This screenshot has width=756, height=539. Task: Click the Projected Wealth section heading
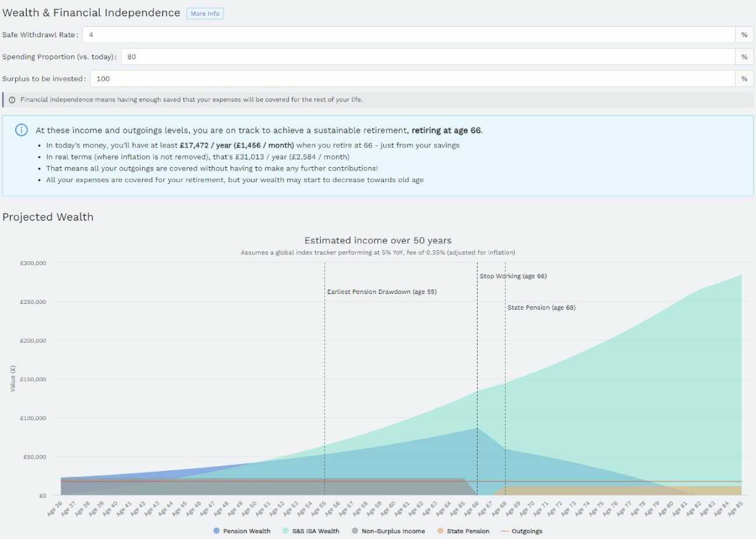(x=48, y=217)
